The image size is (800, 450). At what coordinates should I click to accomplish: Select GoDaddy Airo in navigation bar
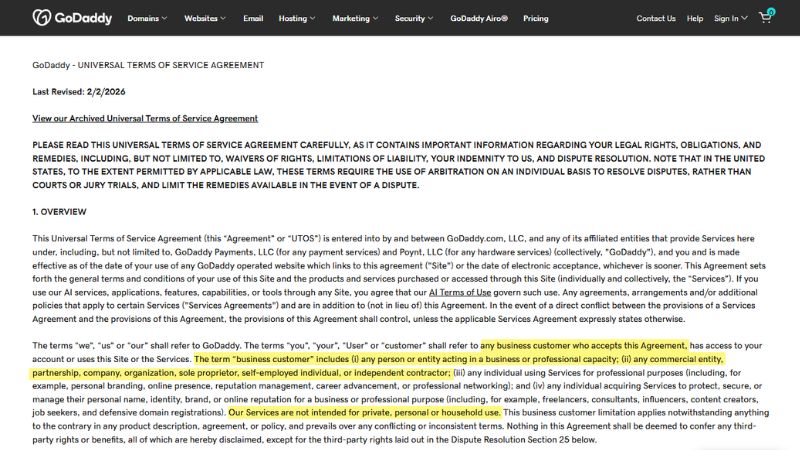click(479, 18)
